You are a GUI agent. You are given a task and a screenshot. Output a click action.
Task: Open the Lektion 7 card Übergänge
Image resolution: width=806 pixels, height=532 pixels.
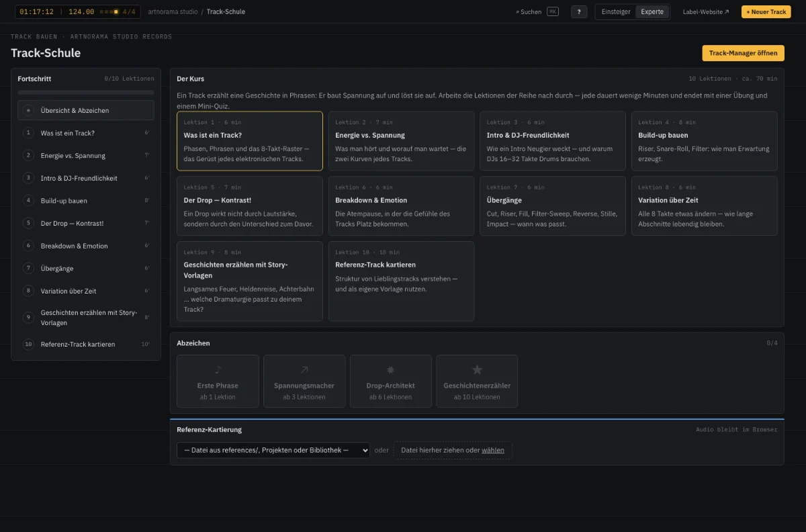pyautogui.click(x=553, y=206)
